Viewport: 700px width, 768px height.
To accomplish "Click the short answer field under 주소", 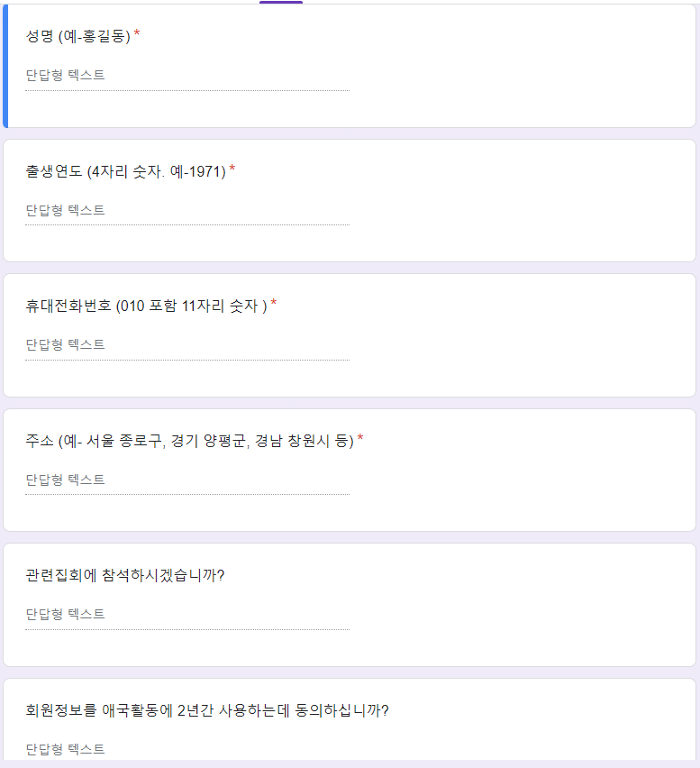I will click(187, 480).
